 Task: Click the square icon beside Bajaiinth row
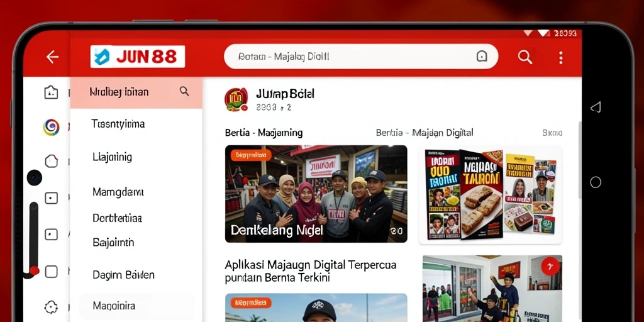(x=52, y=235)
